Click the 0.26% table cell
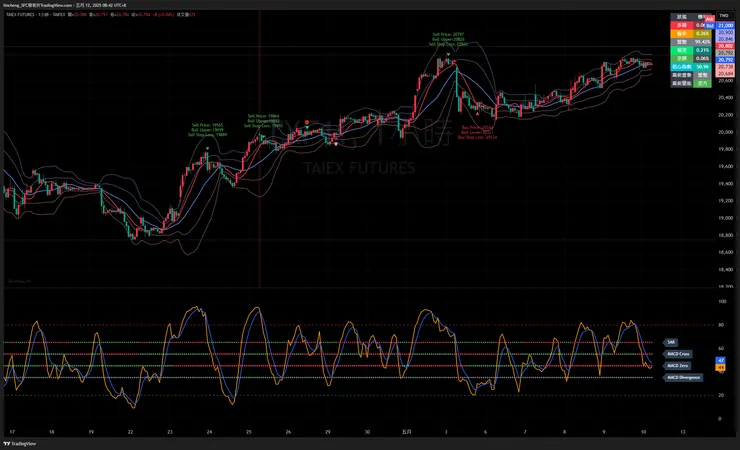 click(702, 33)
